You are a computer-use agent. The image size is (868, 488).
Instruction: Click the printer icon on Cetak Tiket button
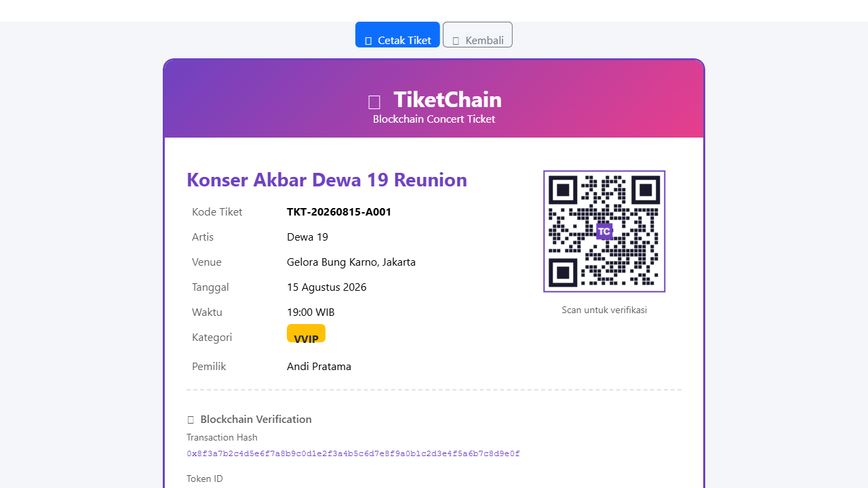[368, 41]
